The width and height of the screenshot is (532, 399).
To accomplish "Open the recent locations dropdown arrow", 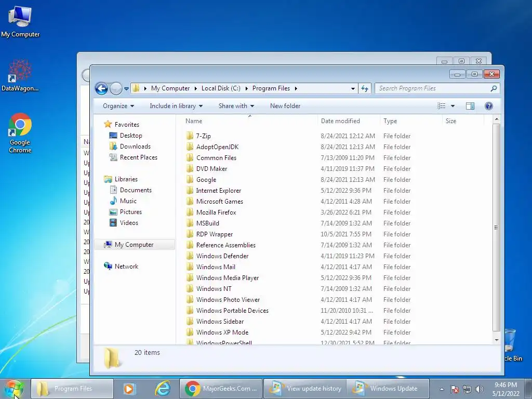I will 126,88.
